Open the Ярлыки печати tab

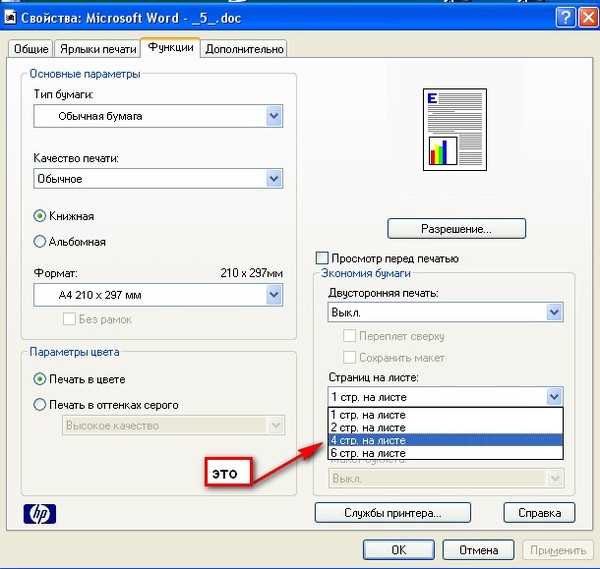pyautogui.click(x=98, y=49)
